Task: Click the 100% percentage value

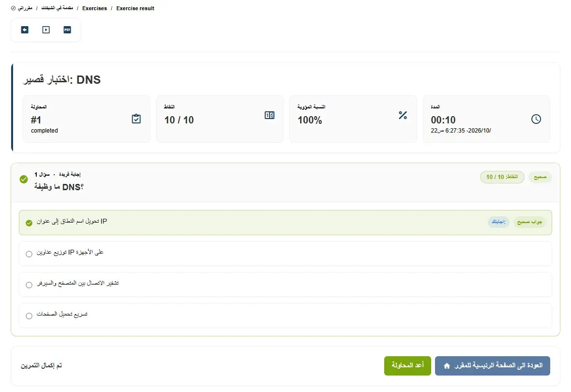Action: click(x=310, y=120)
